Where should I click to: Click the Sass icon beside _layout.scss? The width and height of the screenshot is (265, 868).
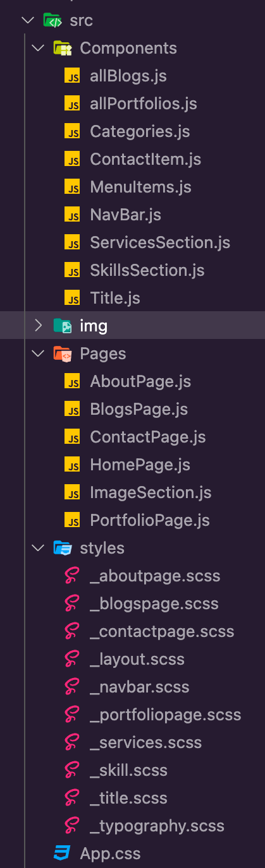click(73, 659)
